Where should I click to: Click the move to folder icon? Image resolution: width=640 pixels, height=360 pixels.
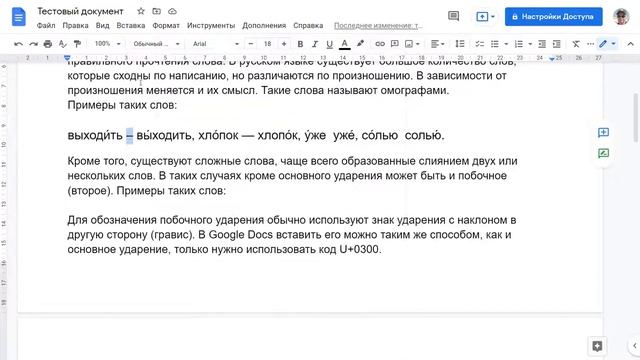(x=157, y=11)
